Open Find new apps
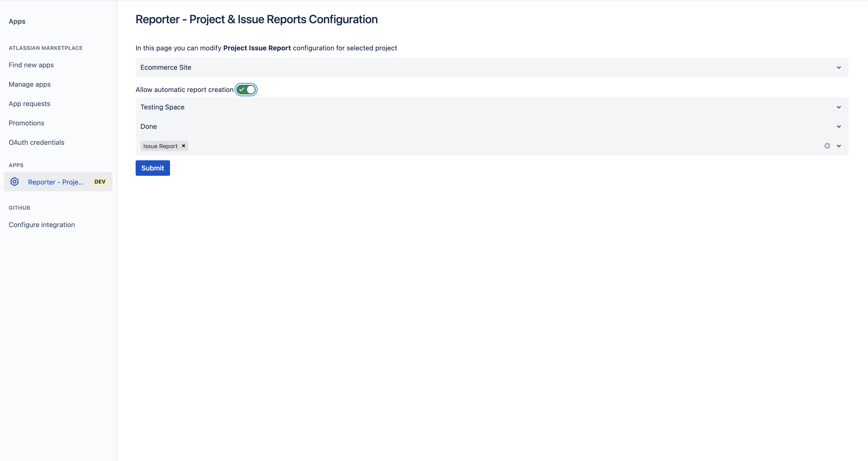 (x=31, y=65)
